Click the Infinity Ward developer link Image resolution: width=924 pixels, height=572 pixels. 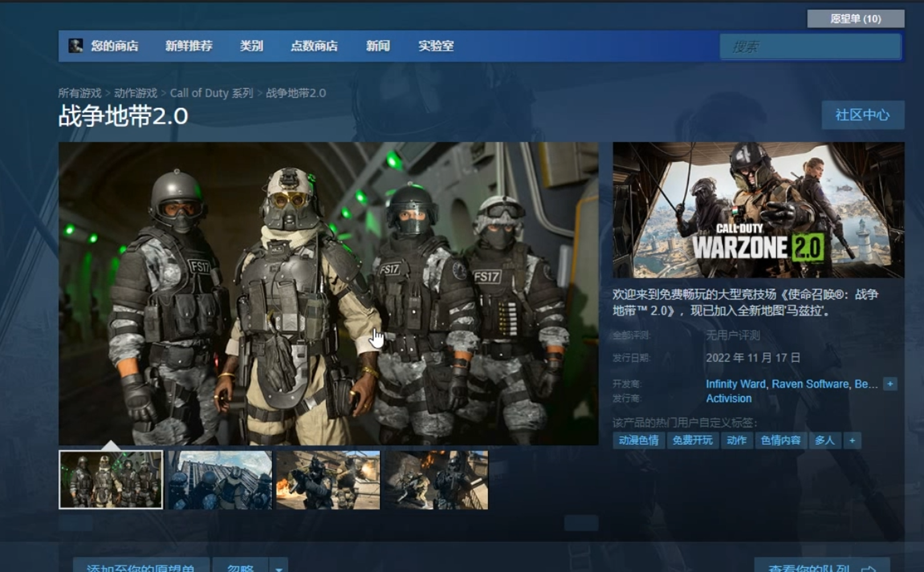[x=735, y=384]
